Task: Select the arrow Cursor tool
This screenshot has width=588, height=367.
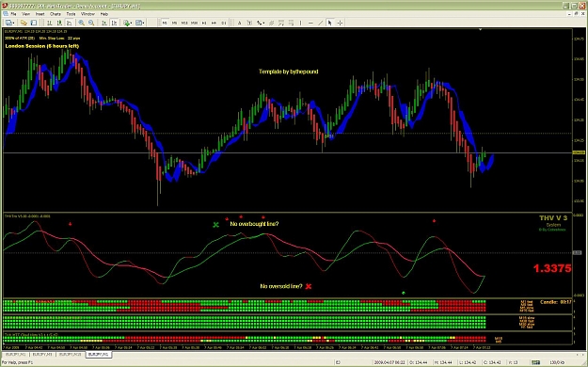Action: pyautogui.click(x=329, y=23)
